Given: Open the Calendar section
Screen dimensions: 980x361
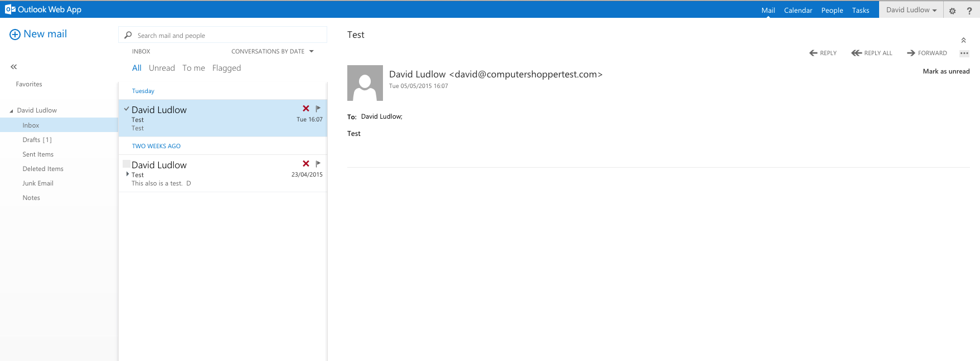Looking at the screenshot, I should 798,10.
